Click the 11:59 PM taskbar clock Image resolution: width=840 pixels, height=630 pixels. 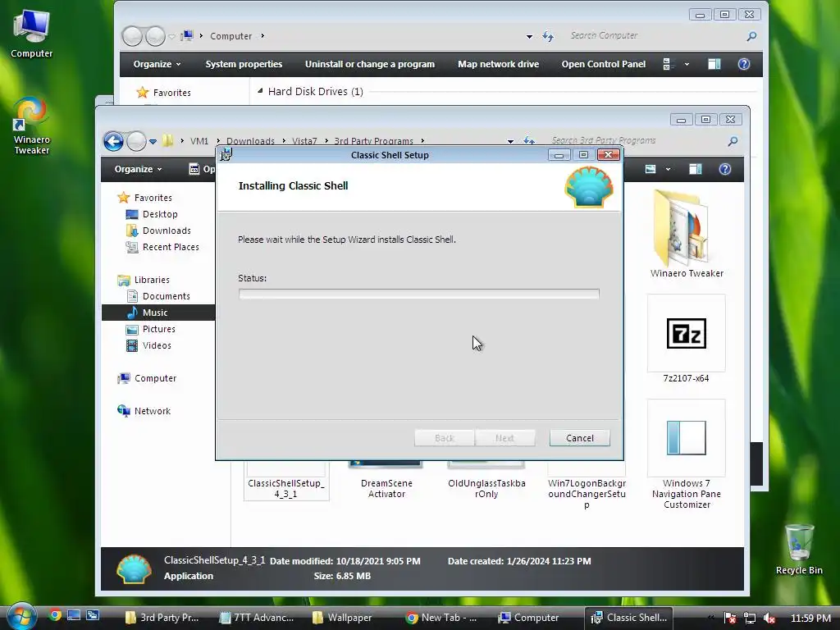click(810, 619)
